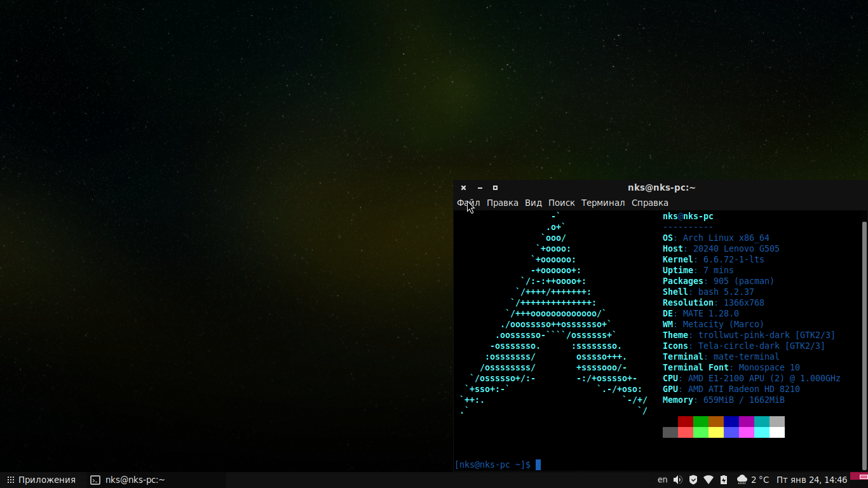
Task: Click the workspace switcher in the panel corner
Action: (859, 480)
